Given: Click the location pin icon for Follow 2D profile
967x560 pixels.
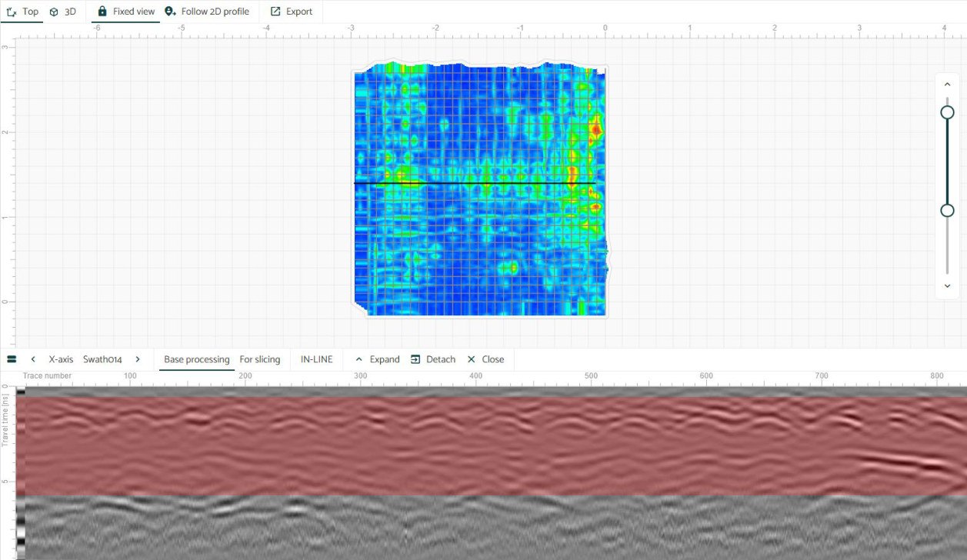Looking at the screenshot, I should [x=170, y=12].
